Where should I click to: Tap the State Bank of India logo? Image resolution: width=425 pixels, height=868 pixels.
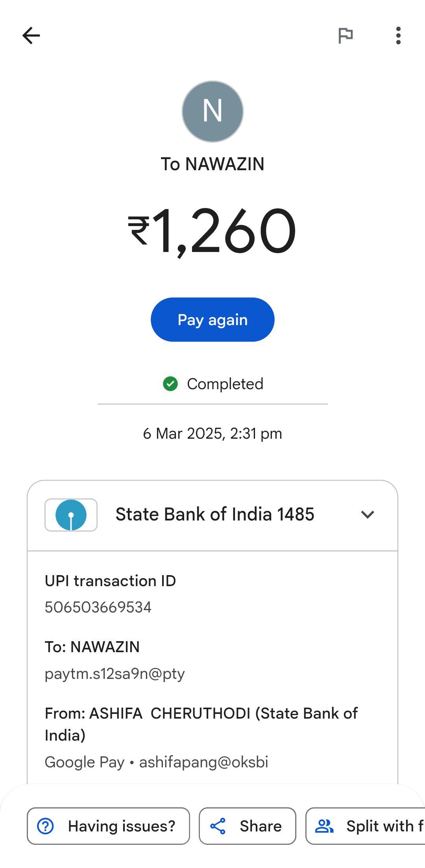pyautogui.click(x=71, y=515)
